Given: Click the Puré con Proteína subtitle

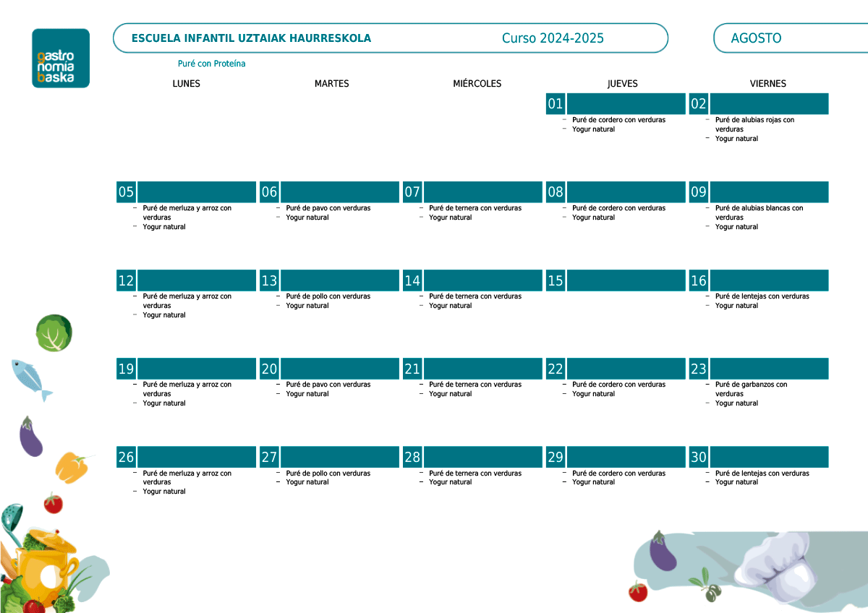Looking at the screenshot, I should click(211, 64).
